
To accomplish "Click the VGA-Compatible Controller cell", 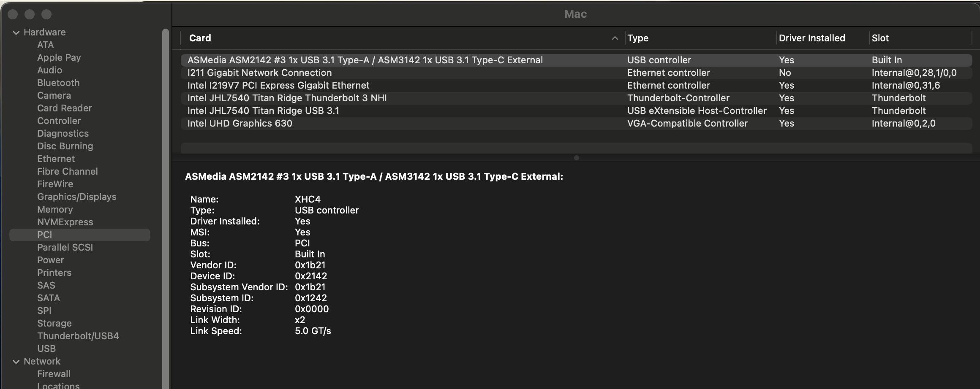I will (687, 123).
